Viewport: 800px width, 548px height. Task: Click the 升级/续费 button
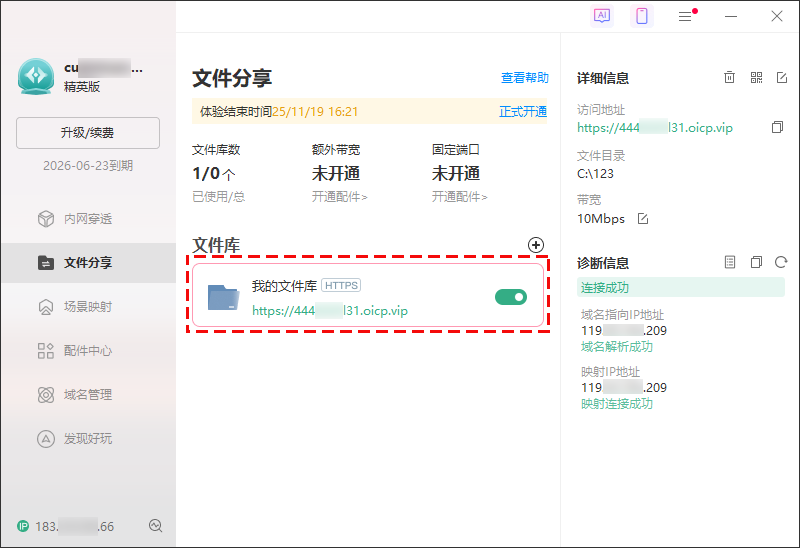88,133
